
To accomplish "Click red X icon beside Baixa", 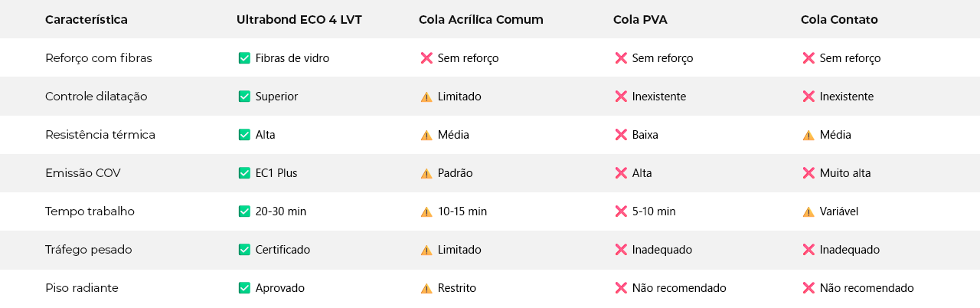I will pyautogui.click(x=621, y=135).
